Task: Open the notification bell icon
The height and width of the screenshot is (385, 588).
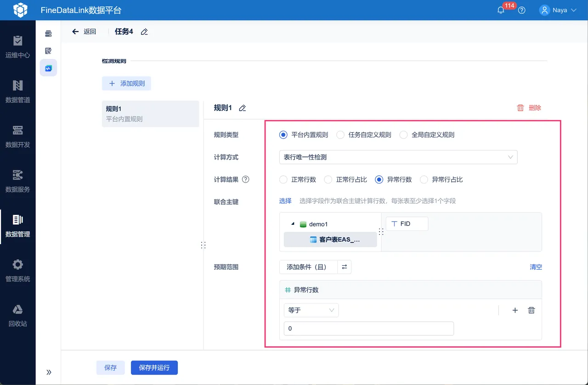Action: (501, 10)
